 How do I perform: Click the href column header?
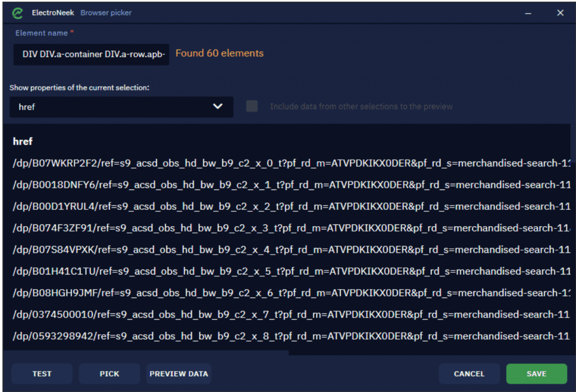(22, 141)
